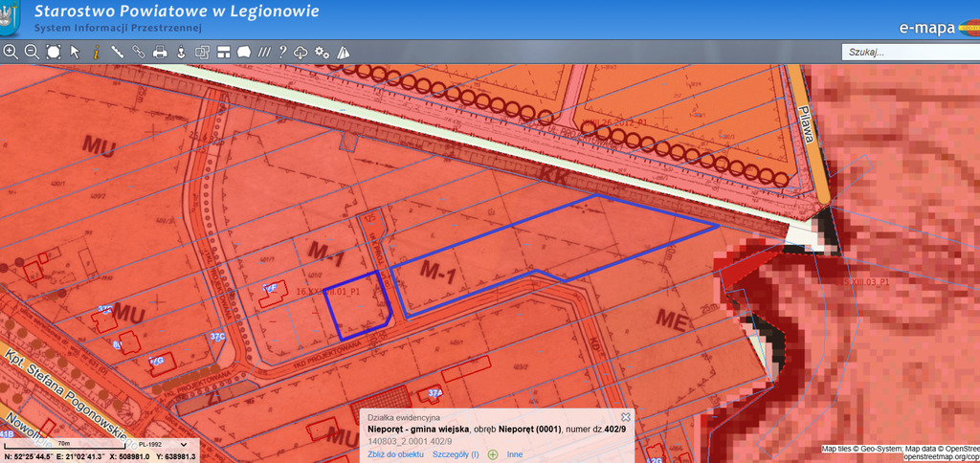Close the Działka ewidencyjna popup
The image size is (980, 463).
pyautogui.click(x=626, y=417)
